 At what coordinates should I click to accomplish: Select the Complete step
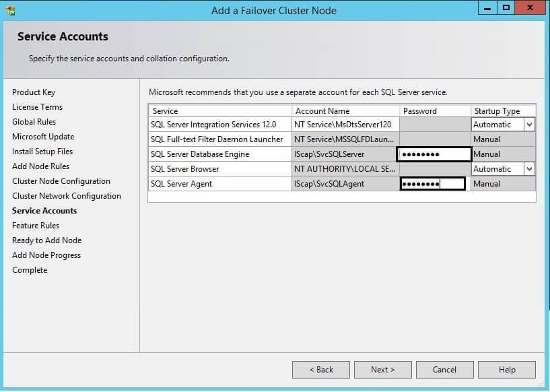point(30,270)
